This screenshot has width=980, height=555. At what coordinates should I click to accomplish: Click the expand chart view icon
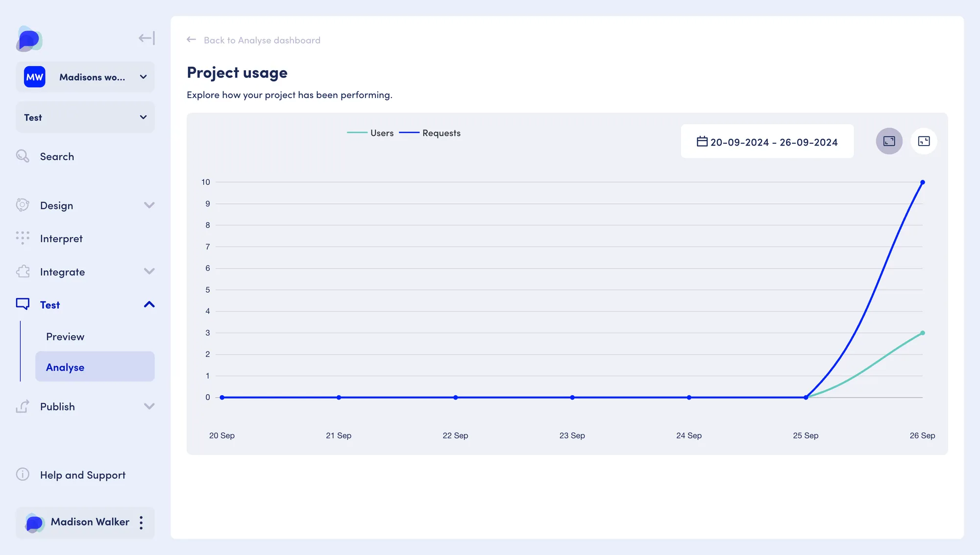[x=889, y=141]
